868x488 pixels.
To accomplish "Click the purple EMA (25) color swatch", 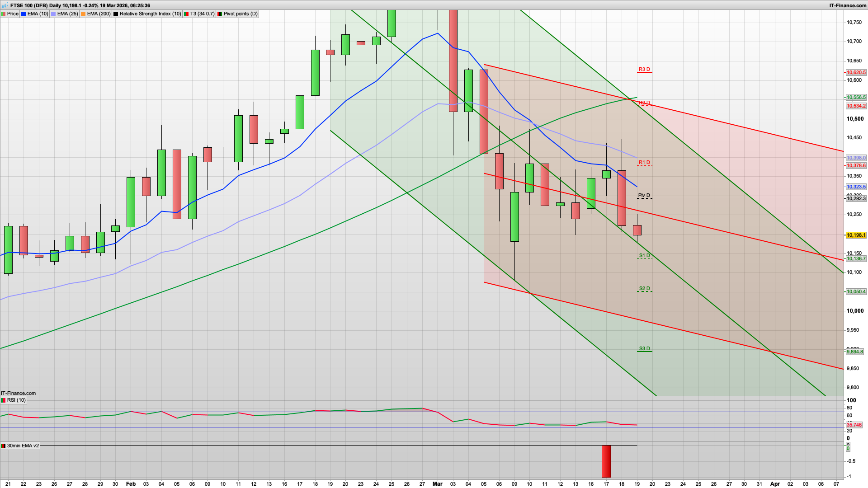I will pos(52,14).
